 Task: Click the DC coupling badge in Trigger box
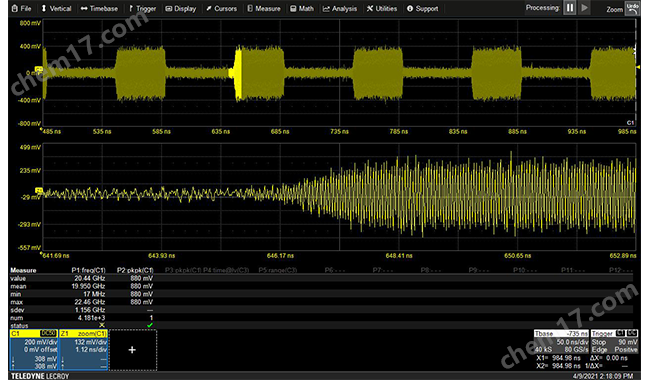632,333
